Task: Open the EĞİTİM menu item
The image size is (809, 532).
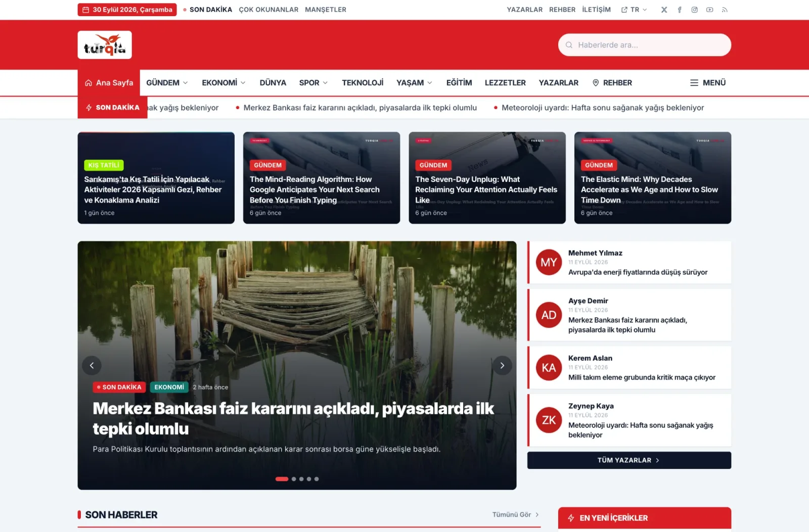Action: point(459,83)
